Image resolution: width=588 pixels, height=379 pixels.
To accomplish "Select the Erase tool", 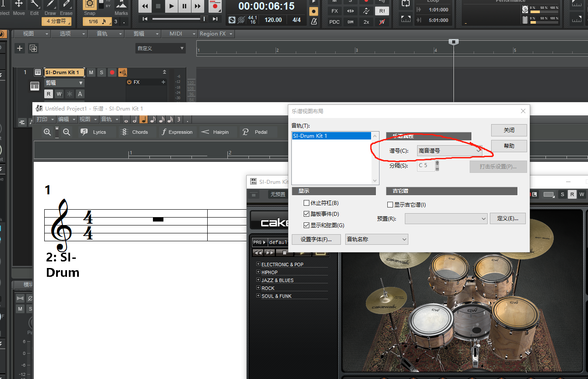I will pos(66,5).
